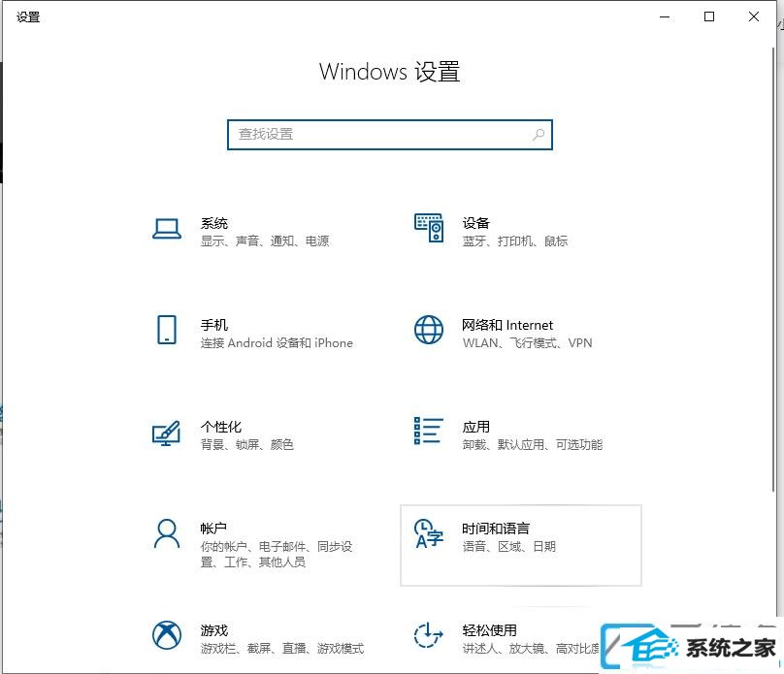The height and width of the screenshot is (674, 784).
Task: Select the 轻松使用 category title
Action: pyautogui.click(x=489, y=630)
